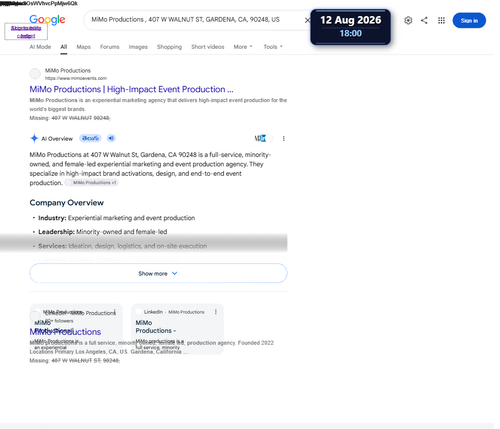
Task: Open AI Overview three-dot options menu
Action: (284, 138)
